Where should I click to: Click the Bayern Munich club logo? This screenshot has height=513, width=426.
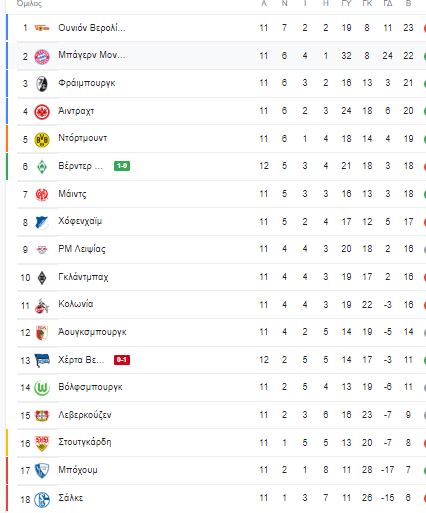click(42, 56)
